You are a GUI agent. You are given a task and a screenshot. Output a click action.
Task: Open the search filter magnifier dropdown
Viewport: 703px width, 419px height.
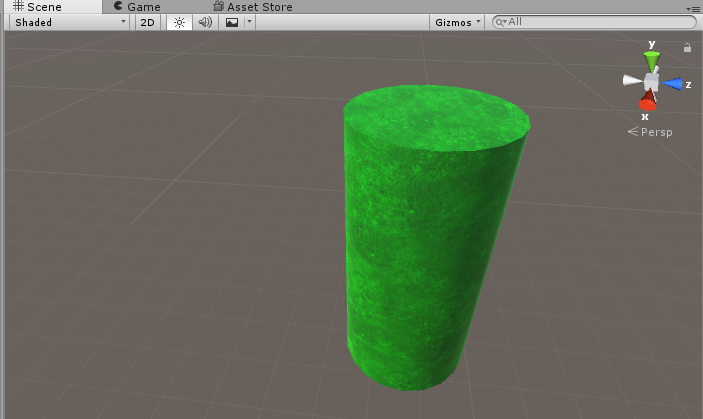tap(501, 22)
